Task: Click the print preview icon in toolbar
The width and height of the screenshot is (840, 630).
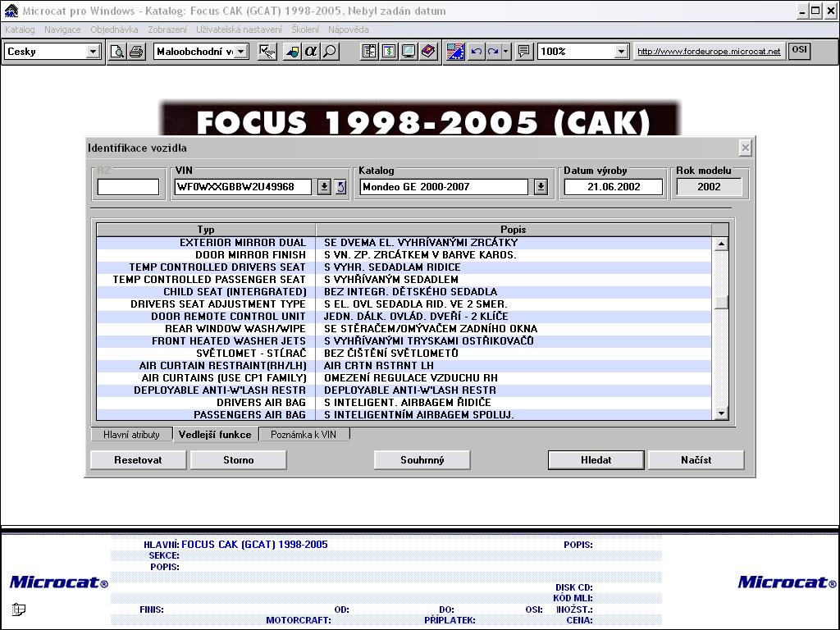Action: pos(118,52)
